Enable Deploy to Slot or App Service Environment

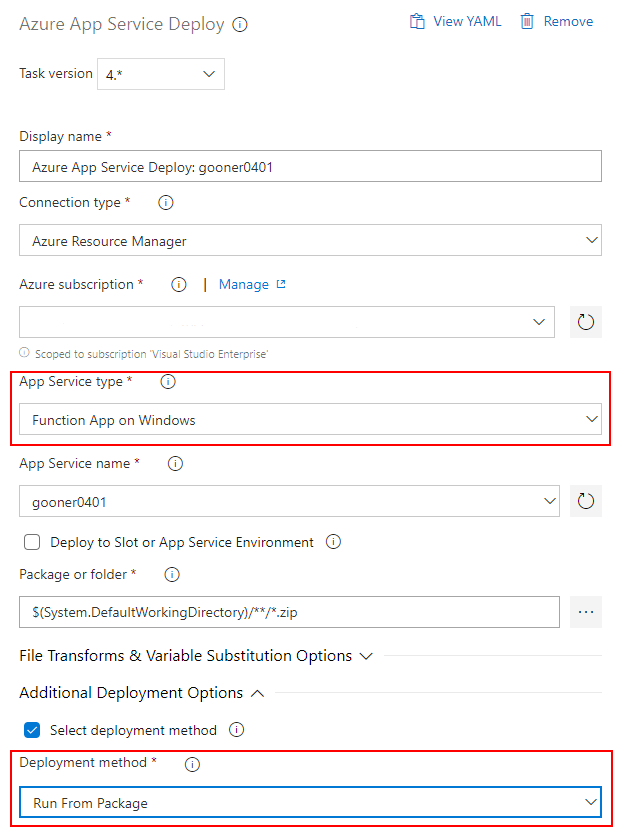(x=32, y=542)
